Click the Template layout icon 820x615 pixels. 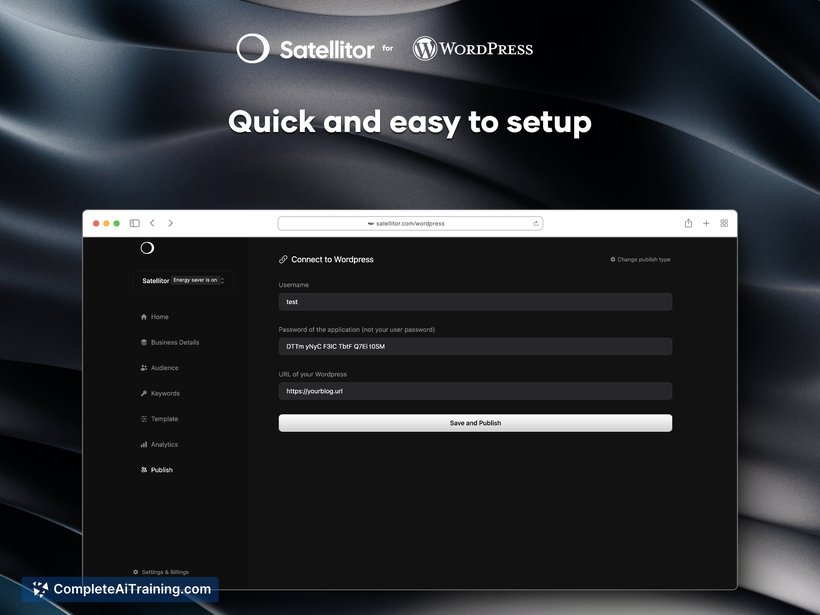pyautogui.click(x=144, y=419)
